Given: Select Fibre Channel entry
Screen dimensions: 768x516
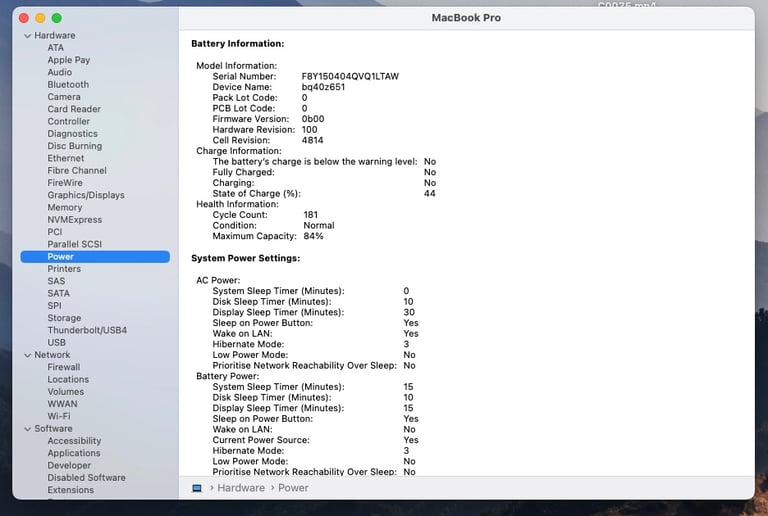Looking at the screenshot, I should [77, 170].
